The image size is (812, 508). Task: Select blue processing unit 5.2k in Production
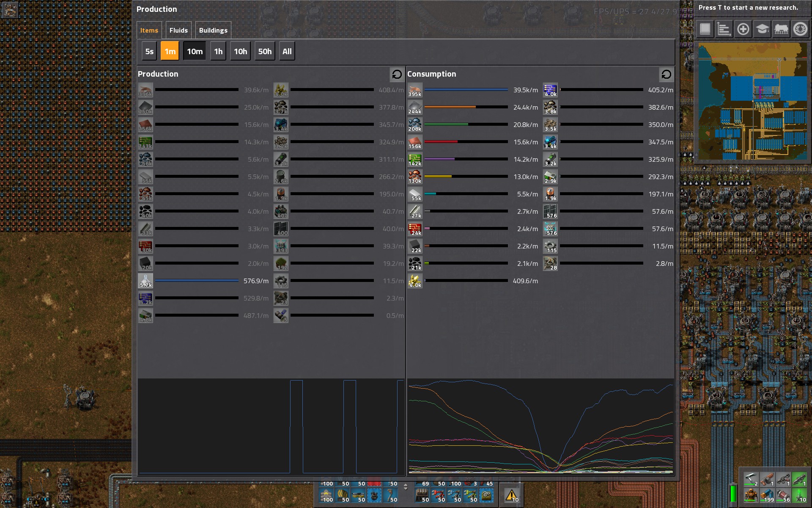[145, 298]
